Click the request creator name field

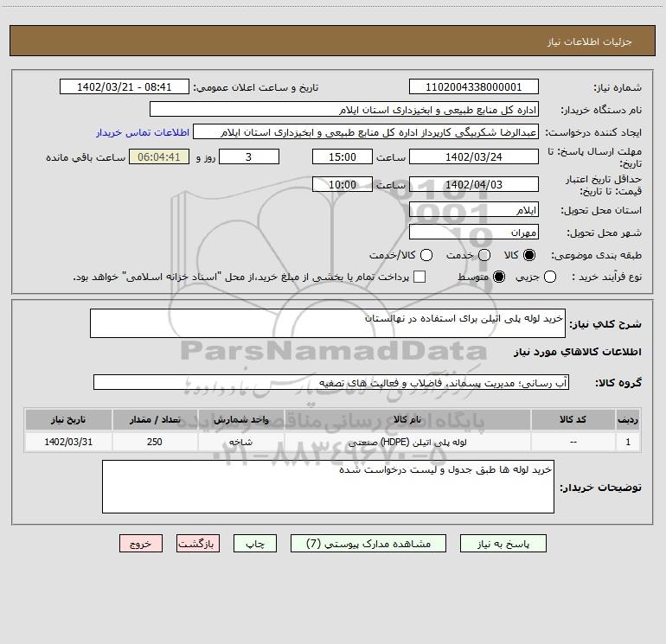pyautogui.click(x=366, y=132)
